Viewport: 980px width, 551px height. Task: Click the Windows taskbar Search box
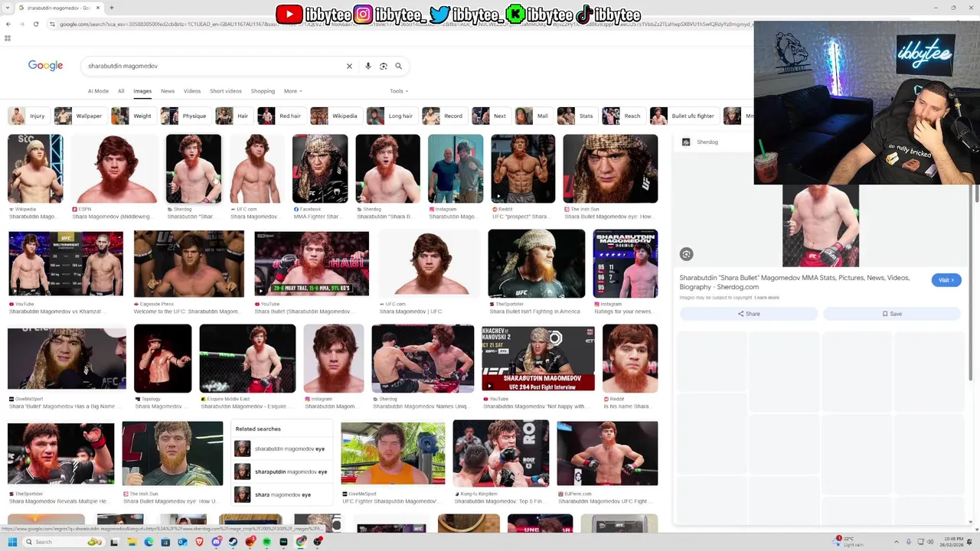point(63,542)
